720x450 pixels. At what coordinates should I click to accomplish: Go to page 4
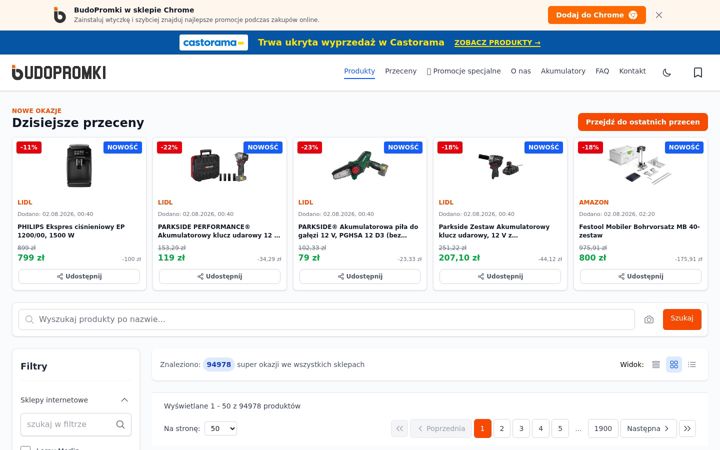pyautogui.click(x=540, y=428)
